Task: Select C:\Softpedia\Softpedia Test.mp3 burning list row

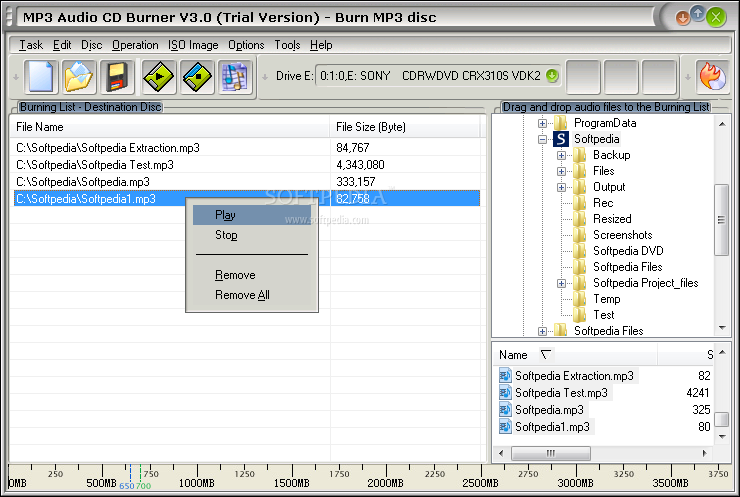Action: 247,165
